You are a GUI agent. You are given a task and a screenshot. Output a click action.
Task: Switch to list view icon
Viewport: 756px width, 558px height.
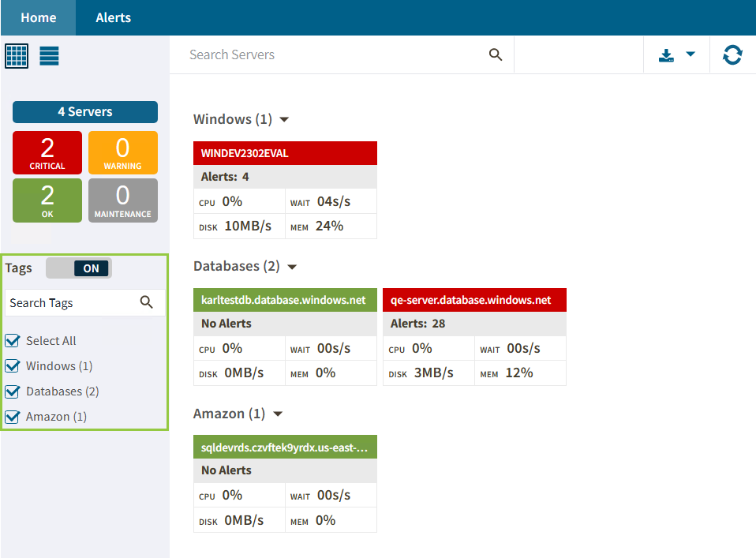50,55
